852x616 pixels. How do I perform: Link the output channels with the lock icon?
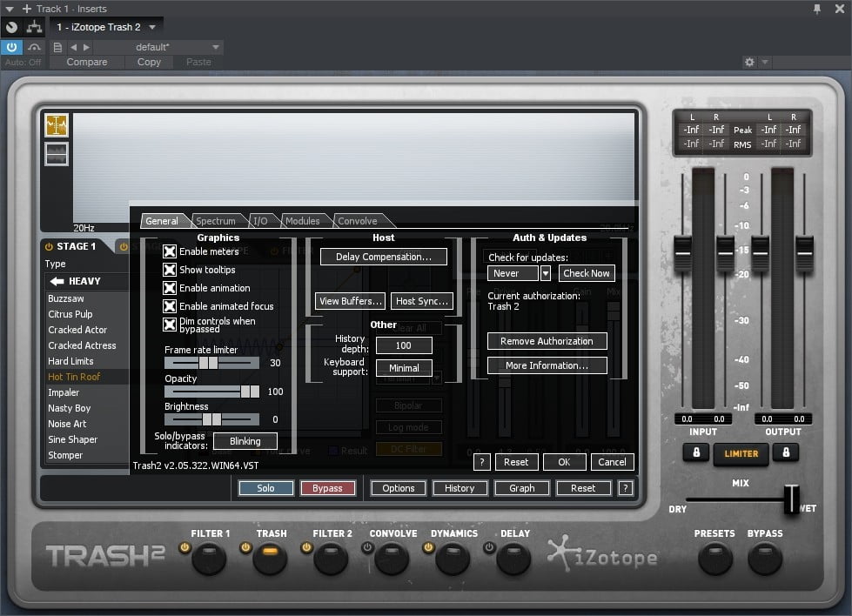coord(786,452)
